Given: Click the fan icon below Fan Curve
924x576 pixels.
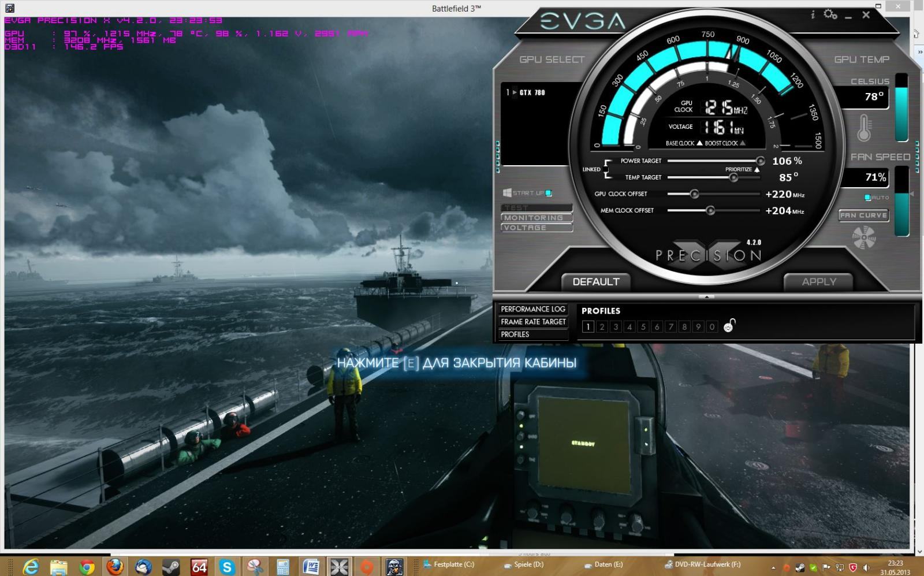Looking at the screenshot, I should 864,237.
